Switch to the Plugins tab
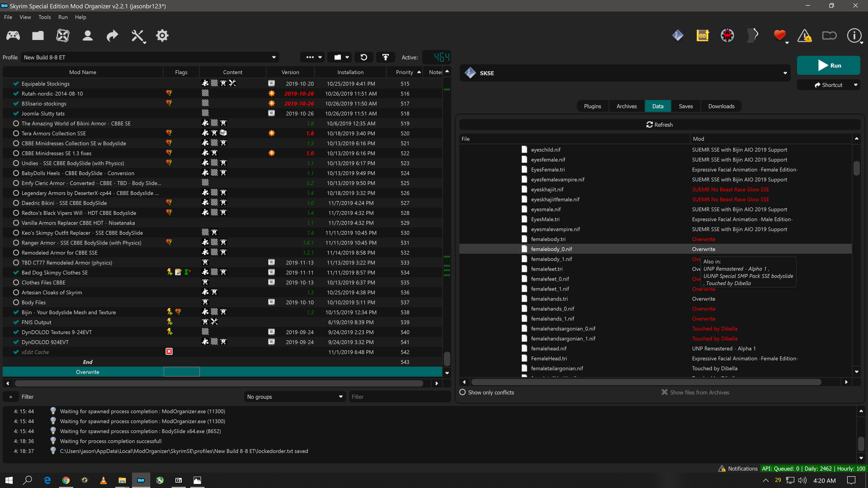Image resolution: width=868 pixels, height=488 pixels. click(592, 106)
